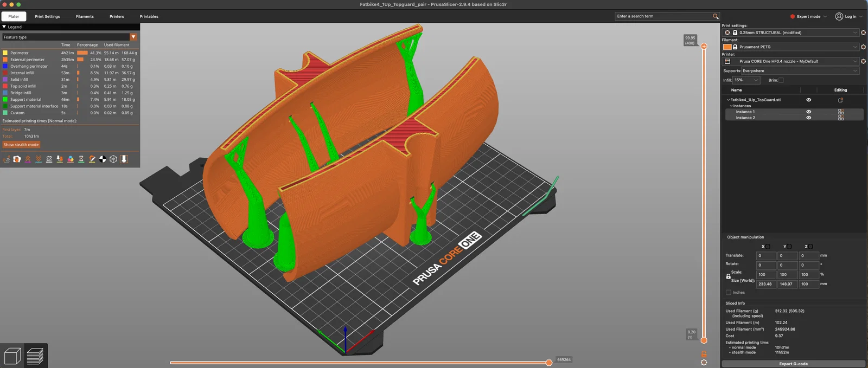Click Size Y field showing 148.97
868x368 pixels.
tap(788, 284)
